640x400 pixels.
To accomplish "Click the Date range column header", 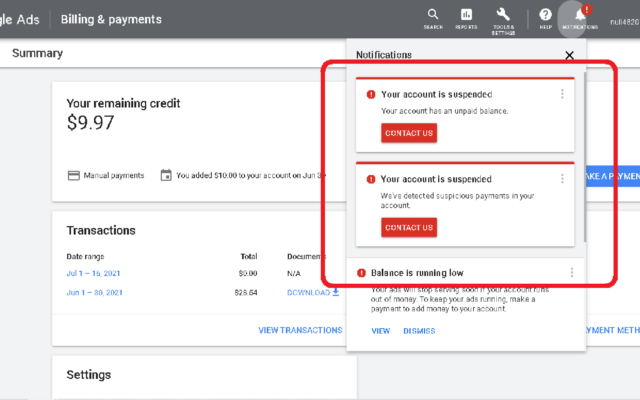I will 85,256.
